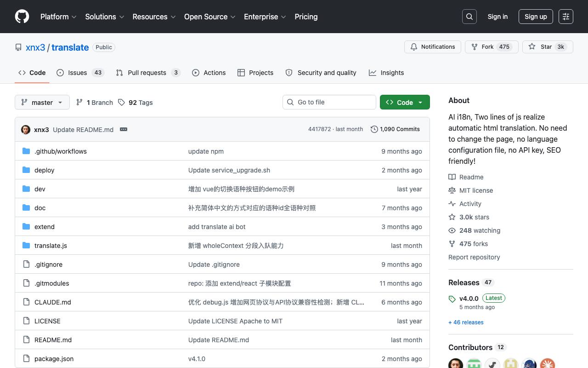Open the green Code dropdown button
The width and height of the screenshot is (588, 368).
[405, 102]
